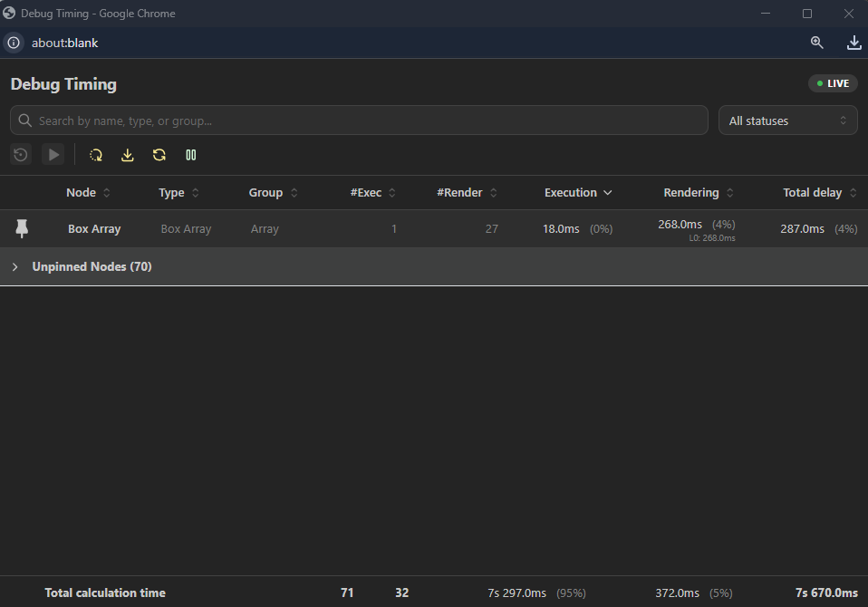
Task: Unpin the Box Array node
Action: click(x=23, y=229)
